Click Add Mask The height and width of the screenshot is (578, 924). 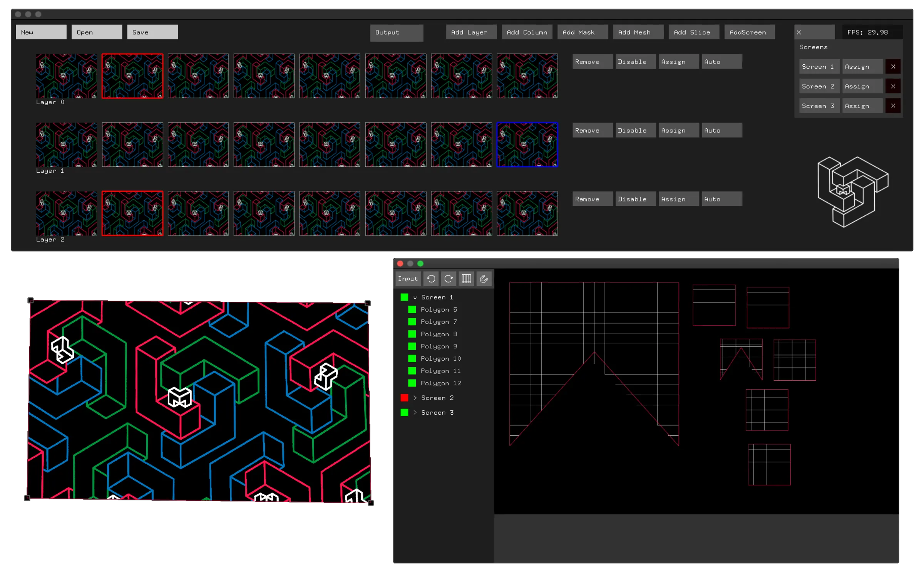pyautogui.click(x=583, y=32)
